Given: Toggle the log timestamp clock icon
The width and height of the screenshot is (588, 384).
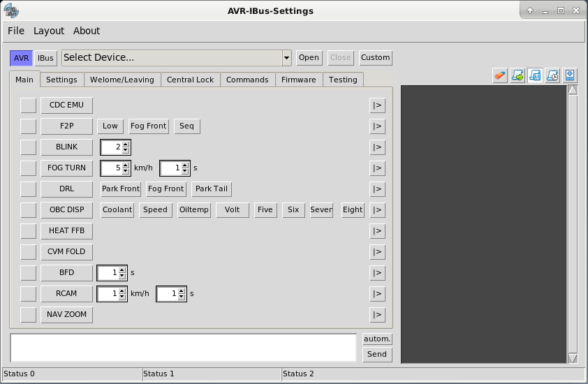Looking at the screenshot, I should point(552,75).
